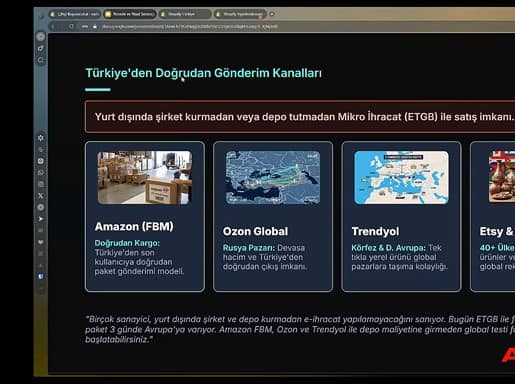Click the 'Körfez & D. Avrupa:' label
Screen dimensions: 515x384
388,248
